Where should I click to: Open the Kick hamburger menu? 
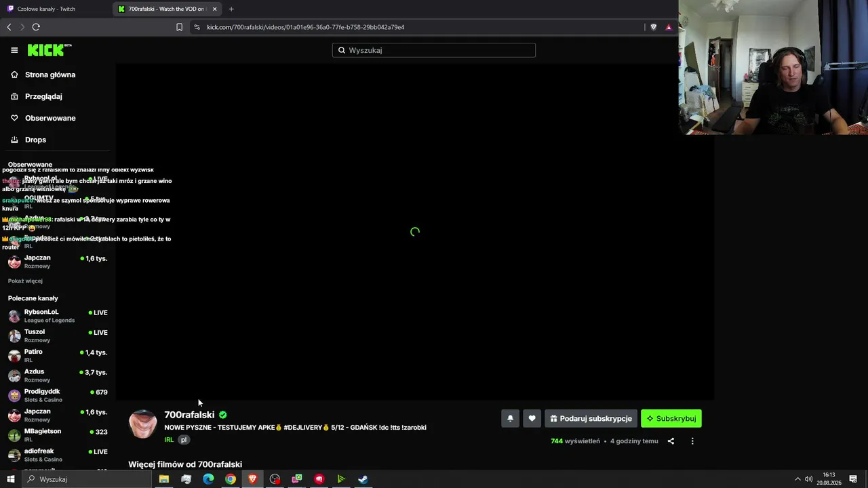coord(14,50)
